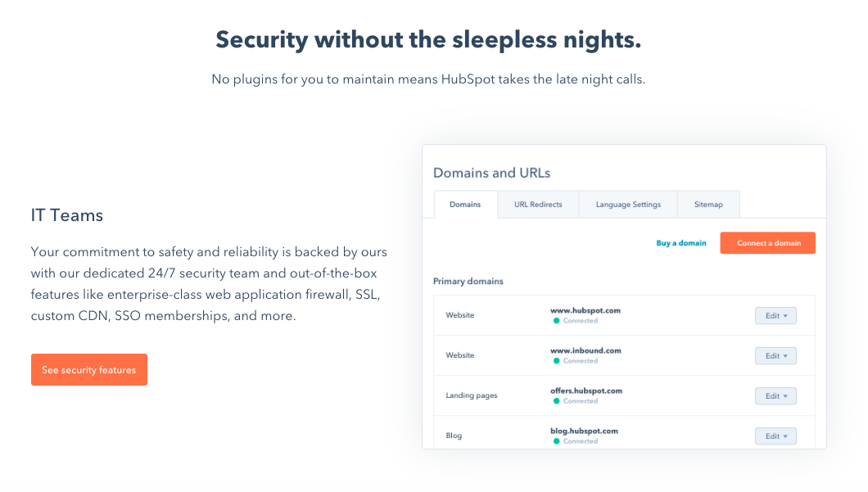
Task: Click the www.inbound.com domain name
Action: pos(585,350)
